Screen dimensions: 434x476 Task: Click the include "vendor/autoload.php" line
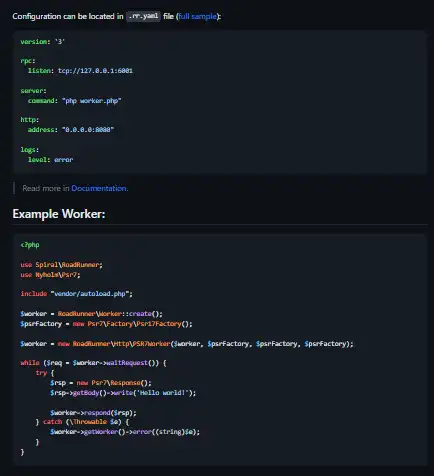tap(76, 294)
